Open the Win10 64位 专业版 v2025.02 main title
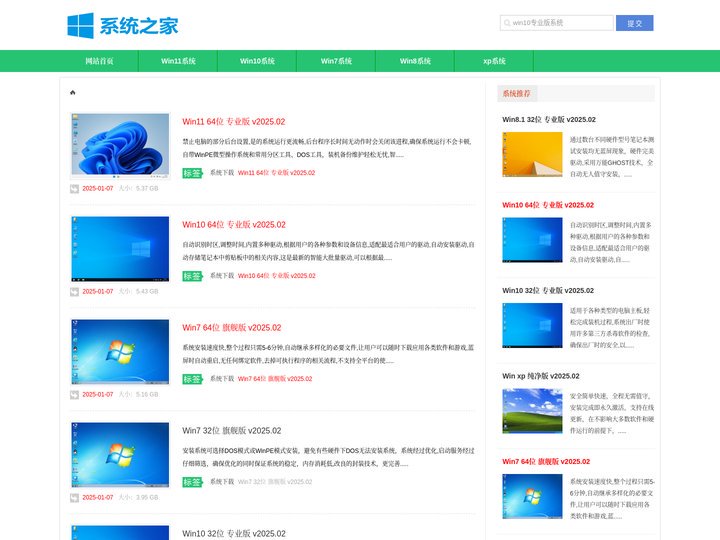 pos(234,225)
